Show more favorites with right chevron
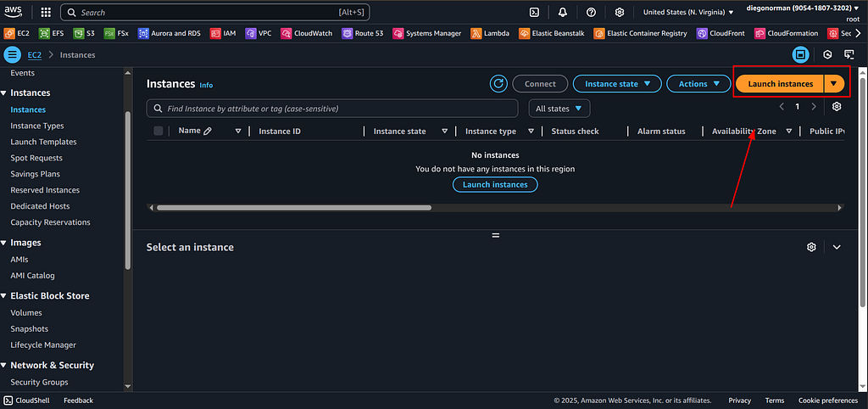 (x=859, y=33)
